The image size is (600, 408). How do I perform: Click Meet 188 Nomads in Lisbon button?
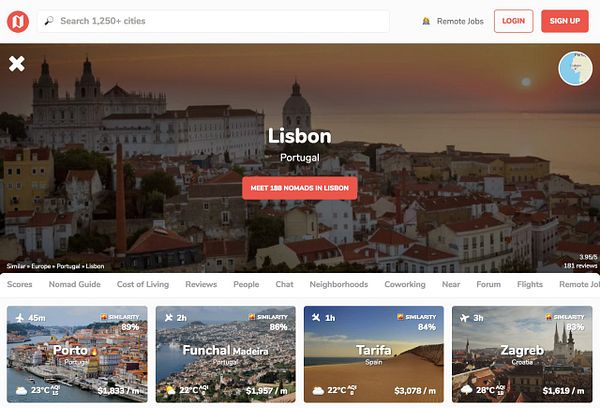(x=300, y=188)
